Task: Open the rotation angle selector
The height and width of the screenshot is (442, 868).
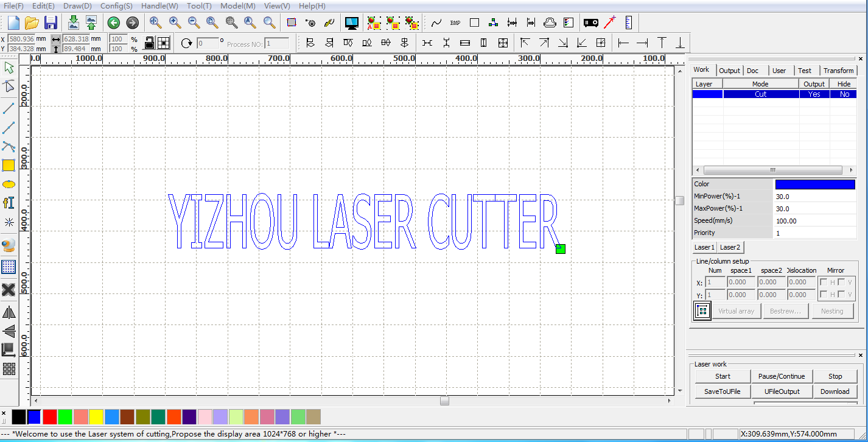Action: pyautogui.click(x=207, y=43)
